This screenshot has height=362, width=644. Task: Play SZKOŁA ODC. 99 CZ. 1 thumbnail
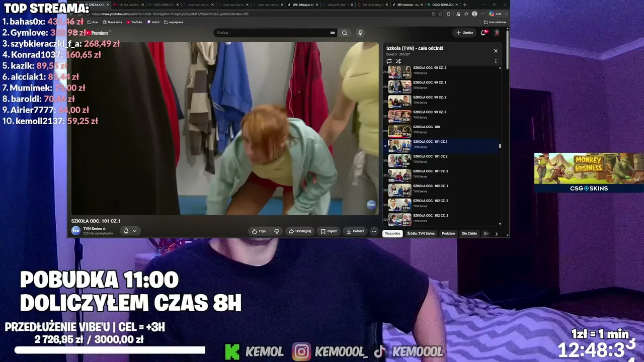pos(399,87)
